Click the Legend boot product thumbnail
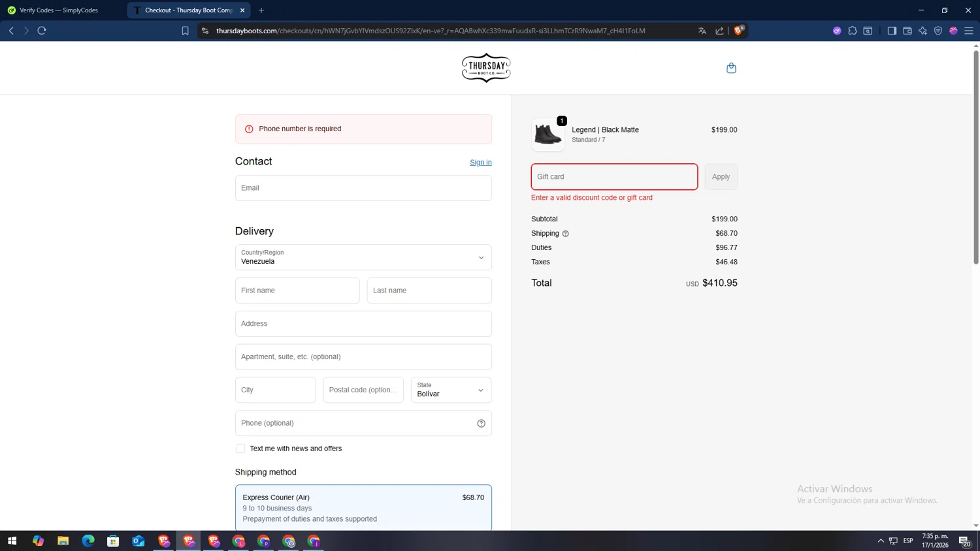Viewport: 980px width, 551px height. point(548,134)
